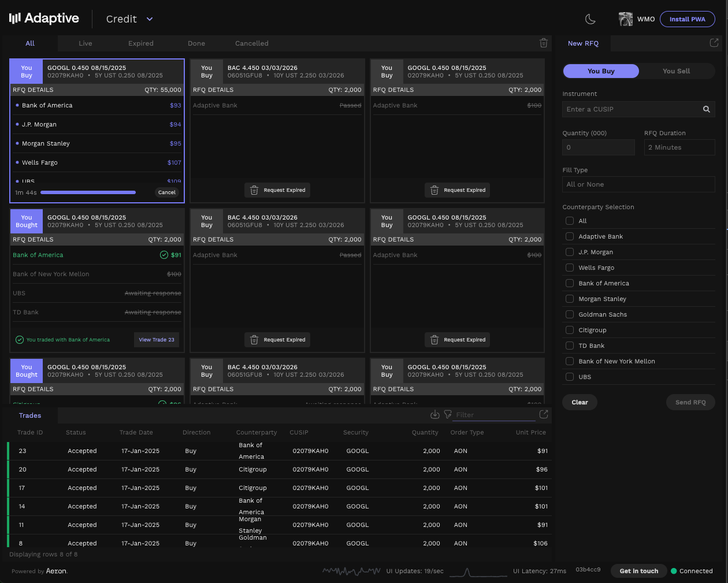Open the Fill Type dropdown
The image size is (728, 583).
(638, 184)
